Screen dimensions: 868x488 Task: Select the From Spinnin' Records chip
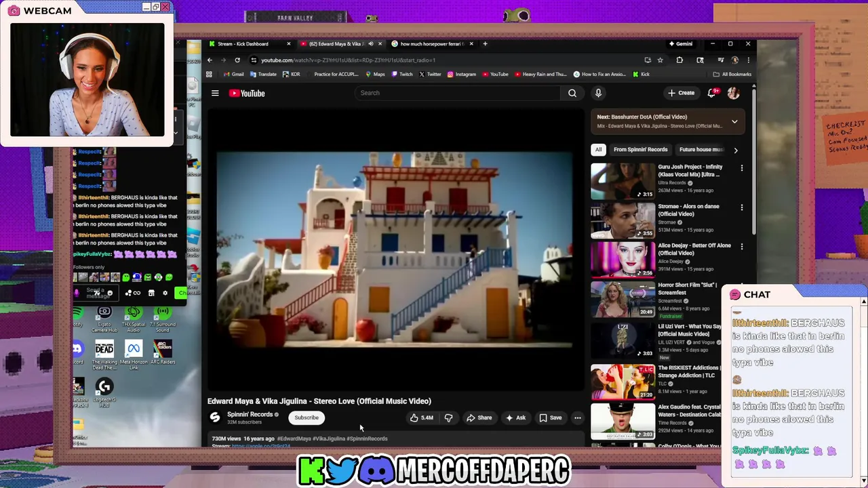click(641, 150)
